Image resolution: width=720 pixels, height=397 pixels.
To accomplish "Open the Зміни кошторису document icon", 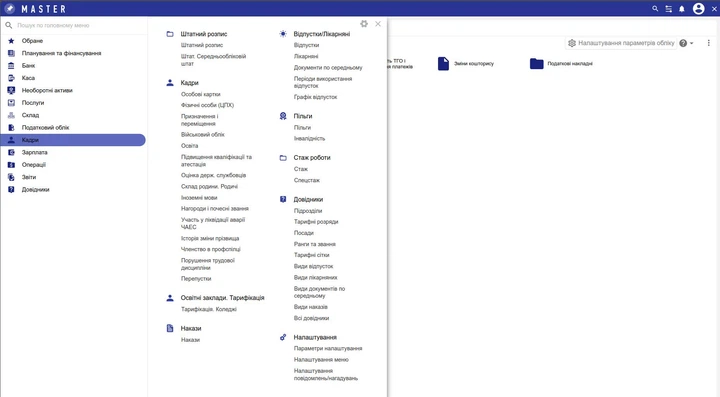I will pyautogui.click(x=443, y=63).
